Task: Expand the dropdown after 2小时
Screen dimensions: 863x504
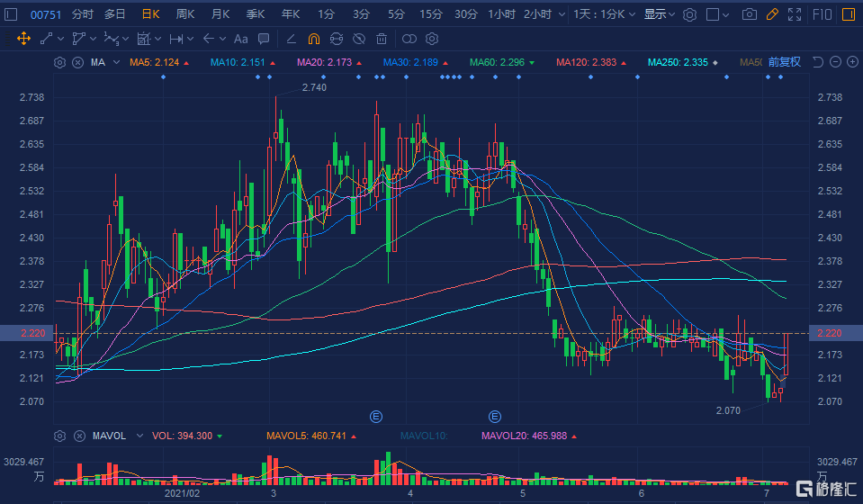Action: [x=562, y=15]
